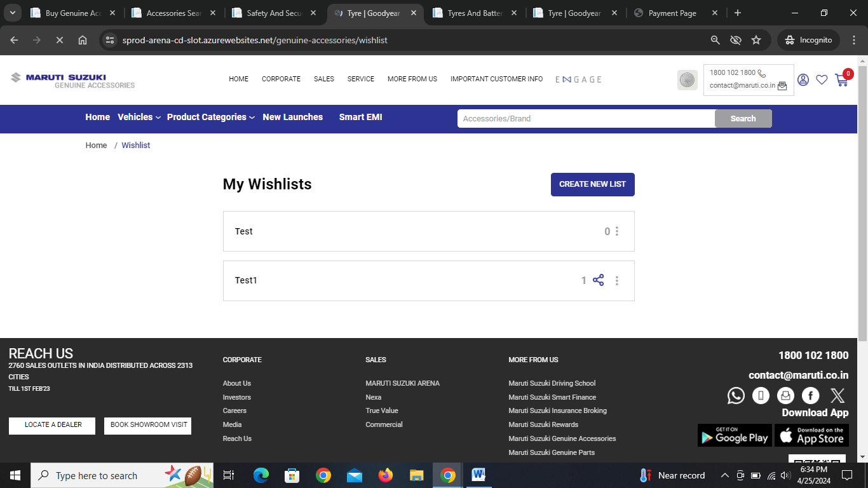Open the Get it on Google Play badge

(735, 436)
